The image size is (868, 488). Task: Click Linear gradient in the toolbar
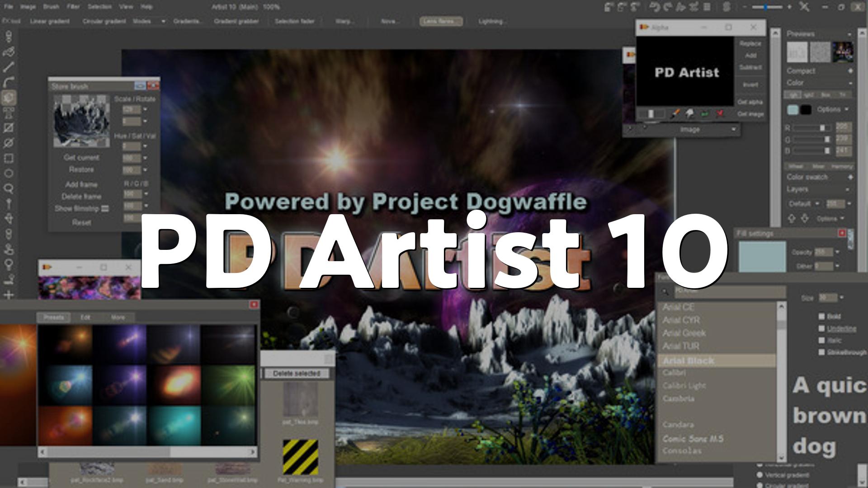(50, 21)
